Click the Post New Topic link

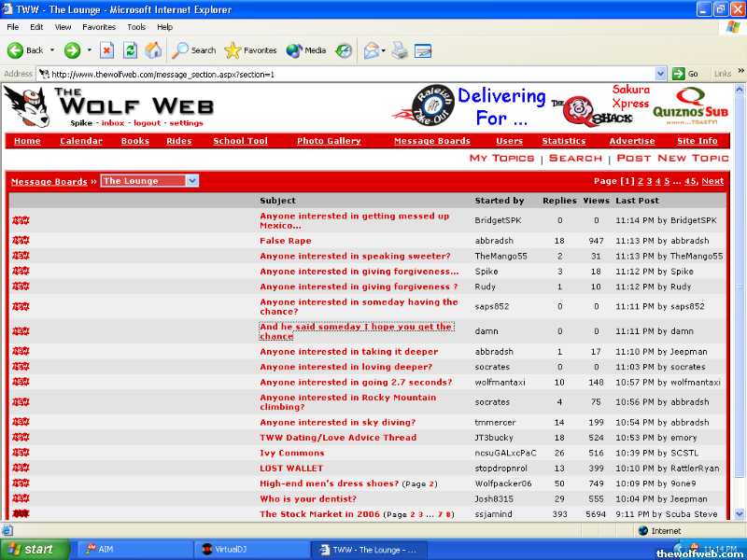pos(672,159)
